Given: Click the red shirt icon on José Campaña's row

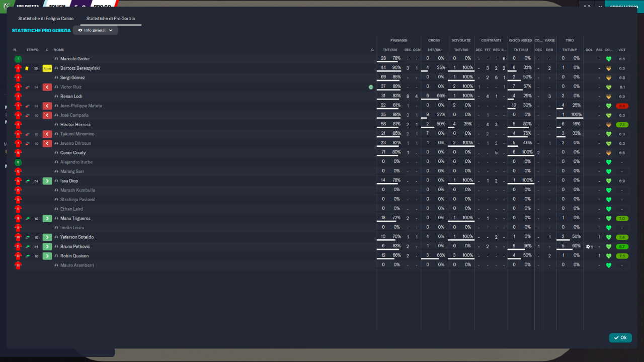Looking at the screenshot, I should coord(18,115).
